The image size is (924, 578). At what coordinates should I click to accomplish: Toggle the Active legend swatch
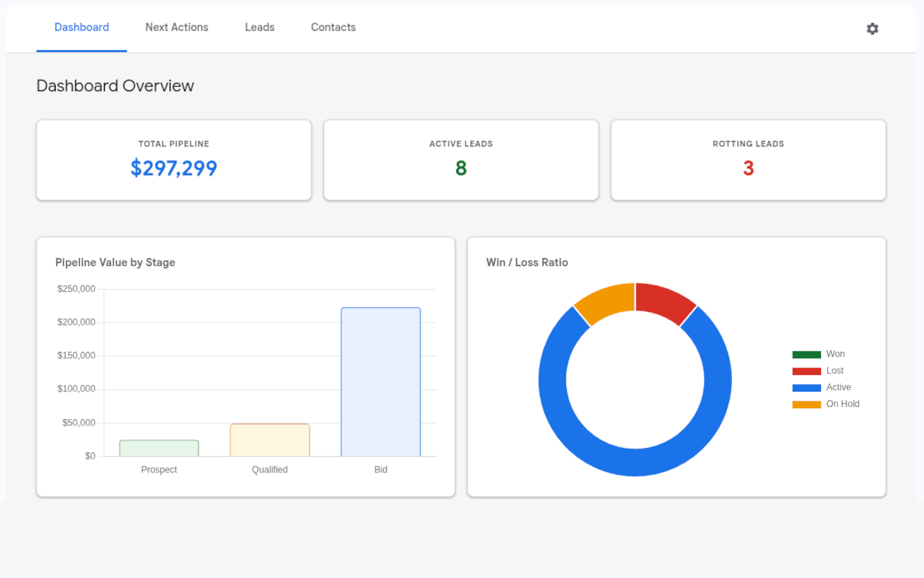point(806,388)
